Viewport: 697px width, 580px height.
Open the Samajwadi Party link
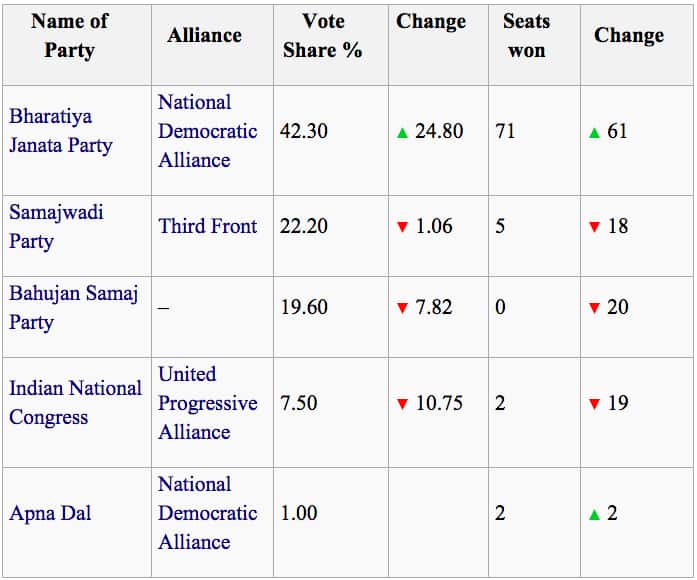tap(56, 226)
